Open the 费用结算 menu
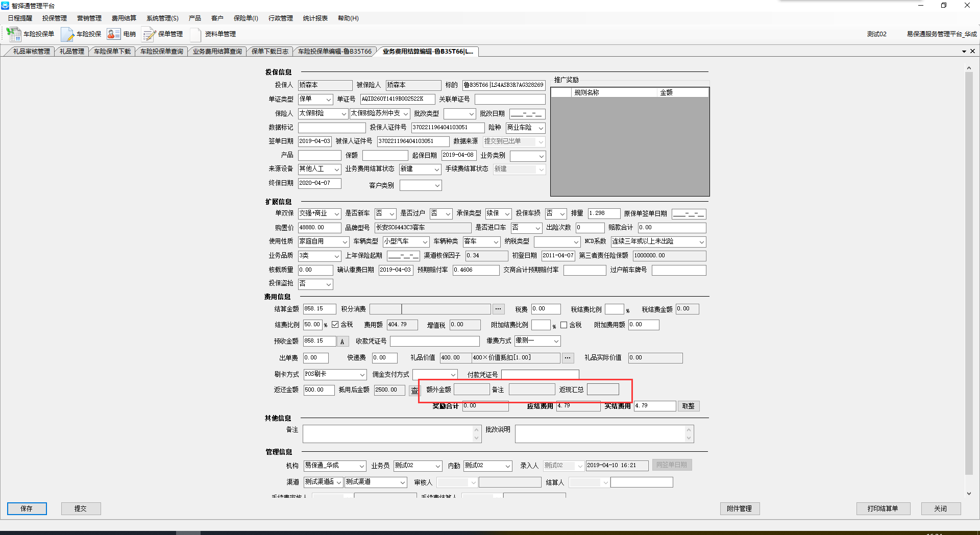This screenshot has width=980, height=535. point(124,18)
